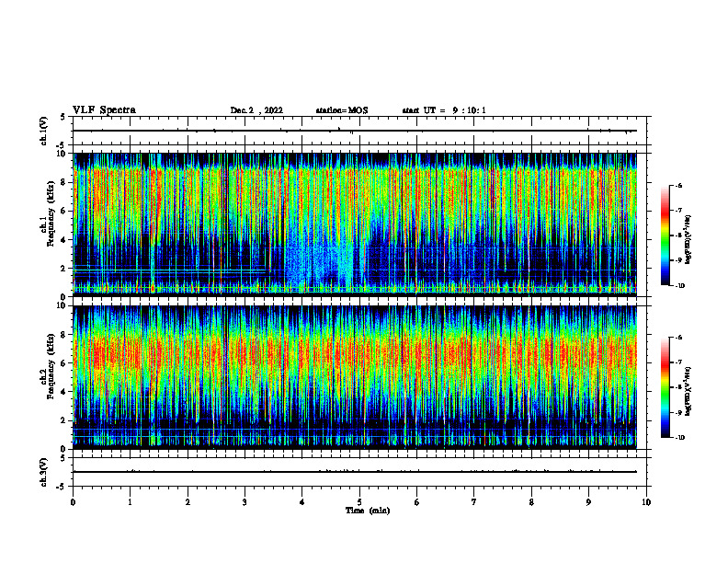
Task: Click the "VLF Spectra" plot title
Action: [x=104, y=110]
